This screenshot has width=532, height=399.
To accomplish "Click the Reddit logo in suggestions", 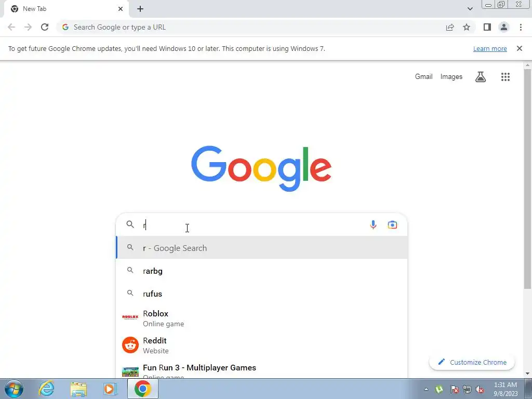I will pyautogui.click(x=130, y=345).
